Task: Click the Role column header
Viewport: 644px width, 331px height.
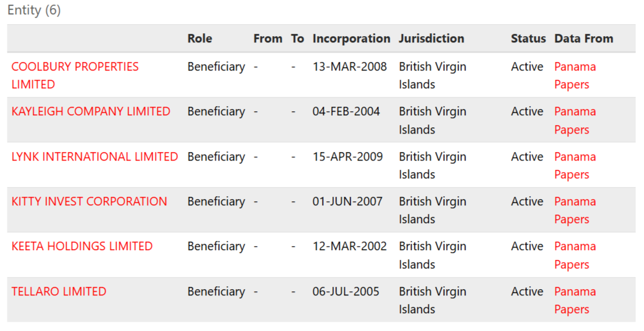Action: coord(200,38)
